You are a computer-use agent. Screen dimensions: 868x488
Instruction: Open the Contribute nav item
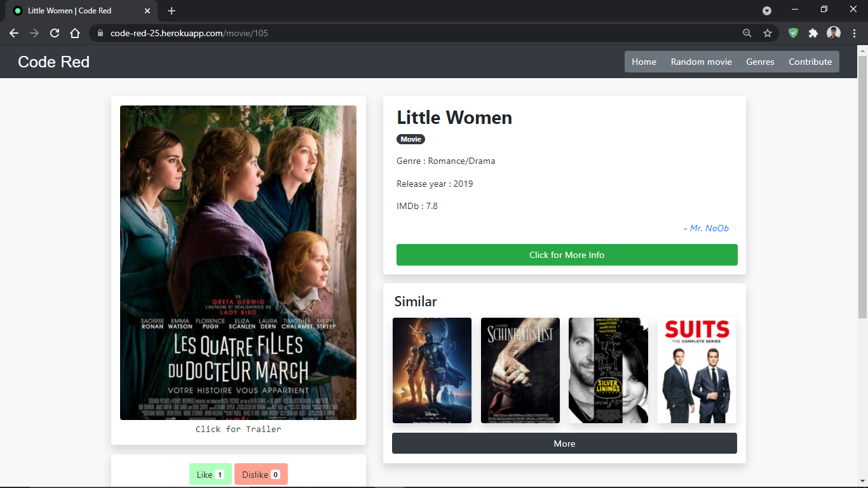pos(810,62)
